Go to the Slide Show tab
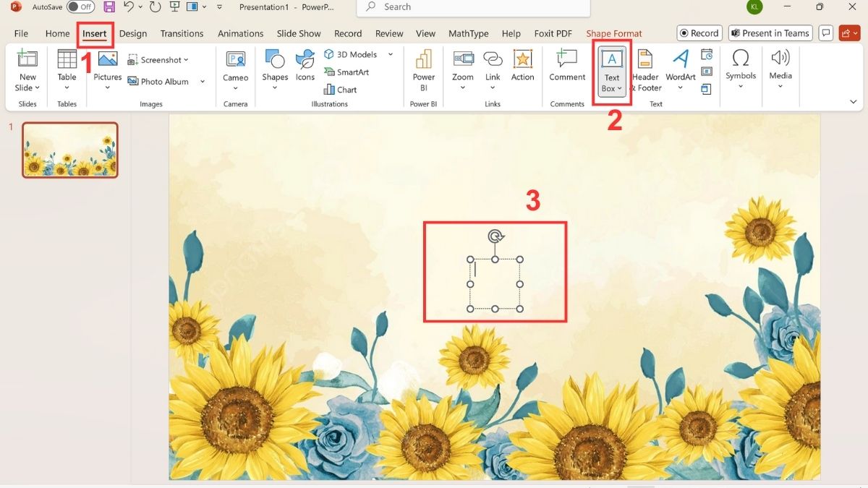The height and width of the screenshot is (488, 868). click(299, 33)
